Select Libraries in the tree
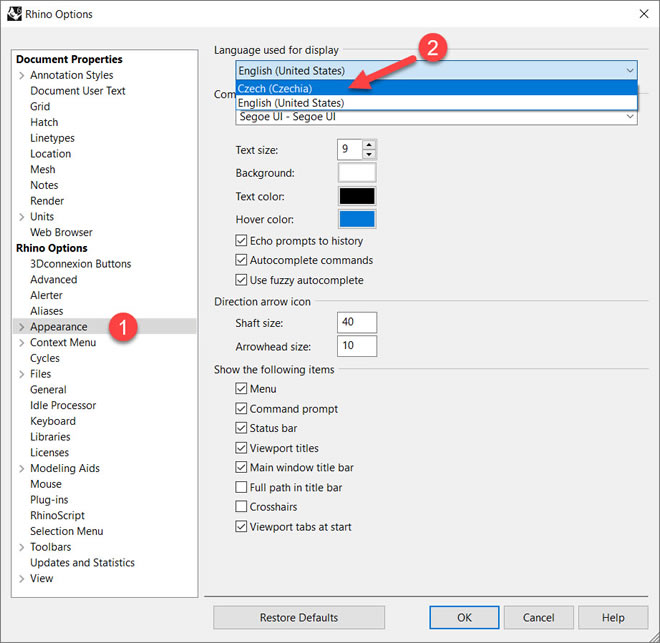 (50, 437)
